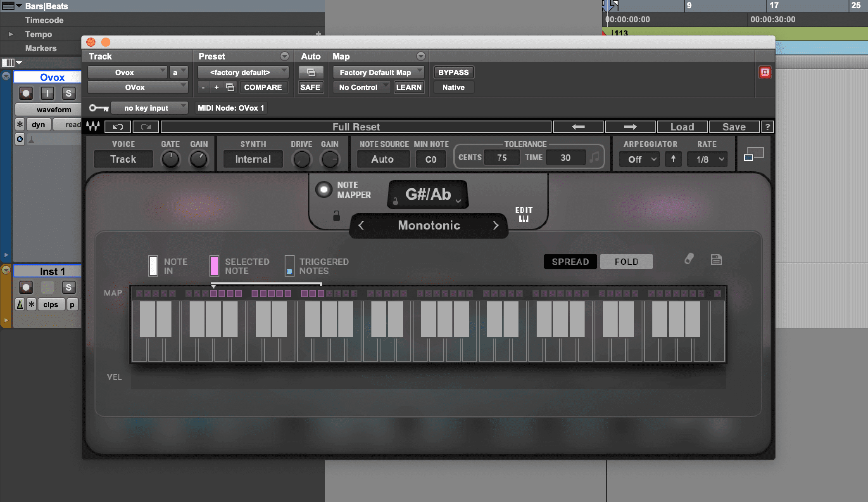Record-enable the Ovox track
This screenshot has height=502, width=868.
[26, 93]
